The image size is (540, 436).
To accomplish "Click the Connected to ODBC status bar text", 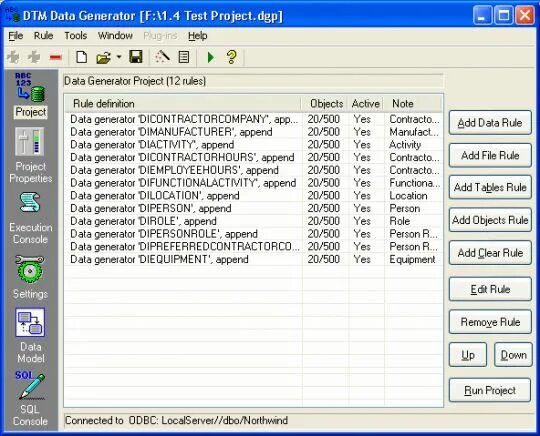I will click(x=176, y=421).
